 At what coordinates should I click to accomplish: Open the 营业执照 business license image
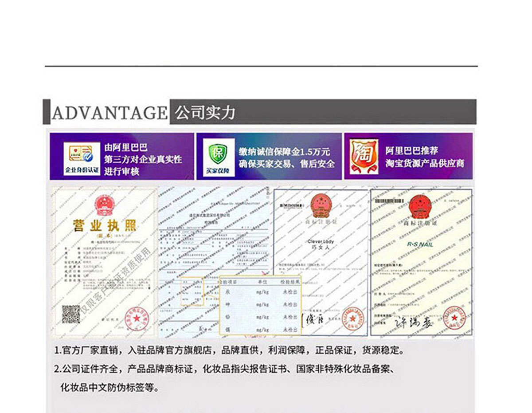[x=105, y=263]
